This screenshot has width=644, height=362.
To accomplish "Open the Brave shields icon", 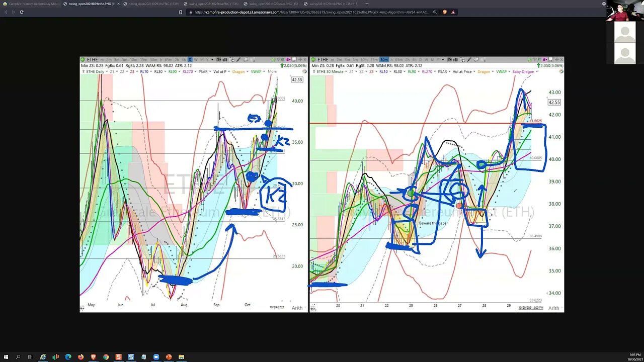I will 445,12.
